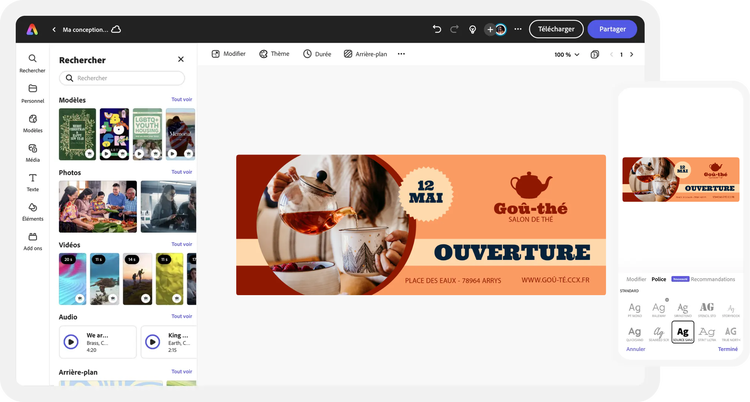Select the 14 s hikers video thumbnail
Viewport: 750px width, 402px height.
(x=137, y=279)
